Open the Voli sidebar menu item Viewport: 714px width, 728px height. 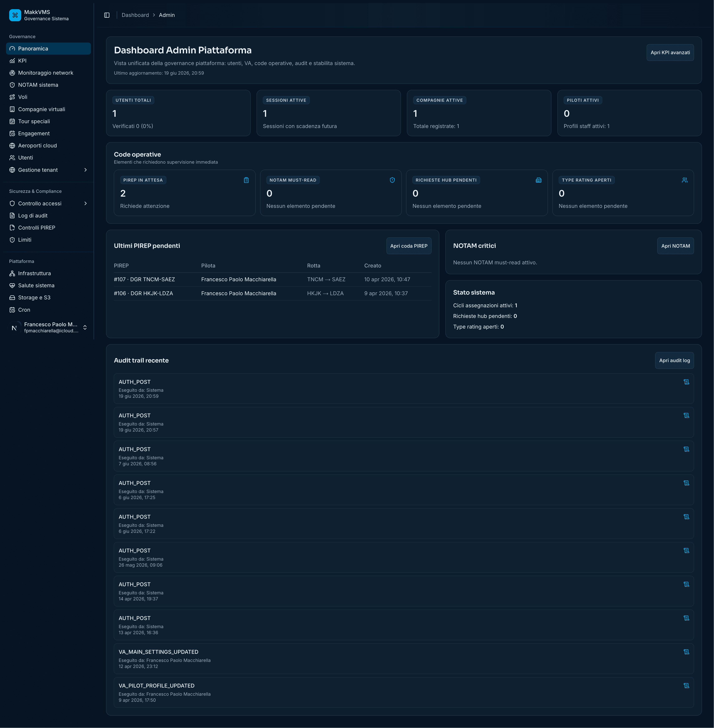click(x=48, y=97)
